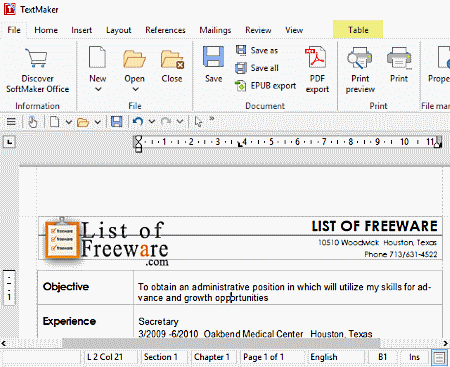Click Page 1 of 1 status field

tap(272, 357)
